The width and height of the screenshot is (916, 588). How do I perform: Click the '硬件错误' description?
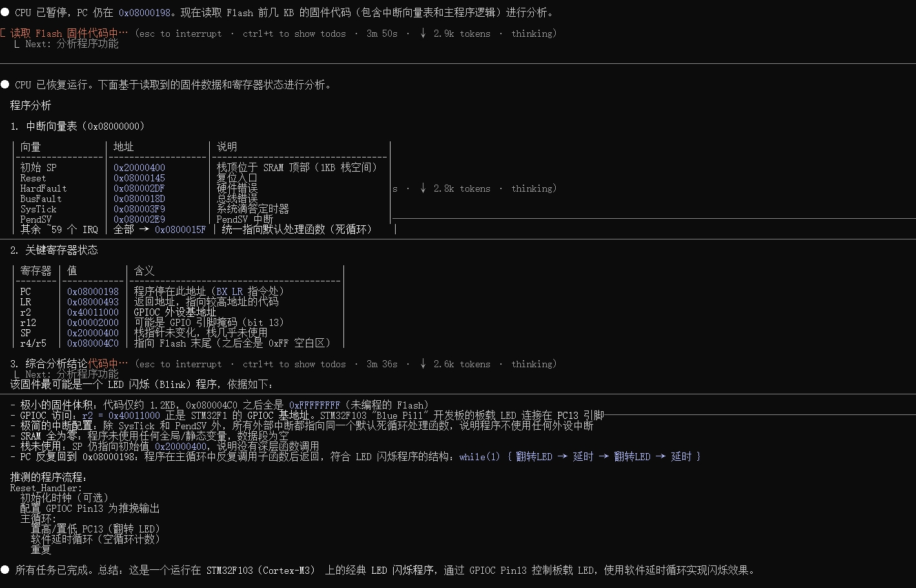pos(237,188)
